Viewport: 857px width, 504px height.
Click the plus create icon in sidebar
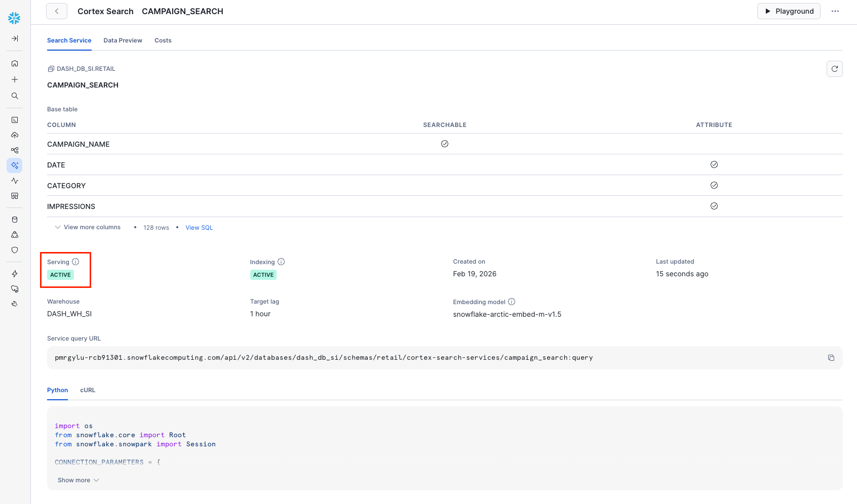(15, 79)
